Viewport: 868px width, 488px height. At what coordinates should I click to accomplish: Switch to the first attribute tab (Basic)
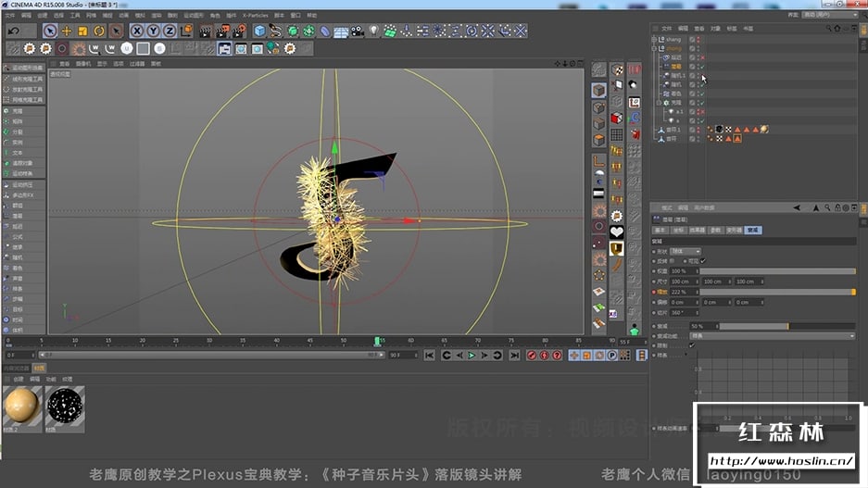click(x=660, y=231)
